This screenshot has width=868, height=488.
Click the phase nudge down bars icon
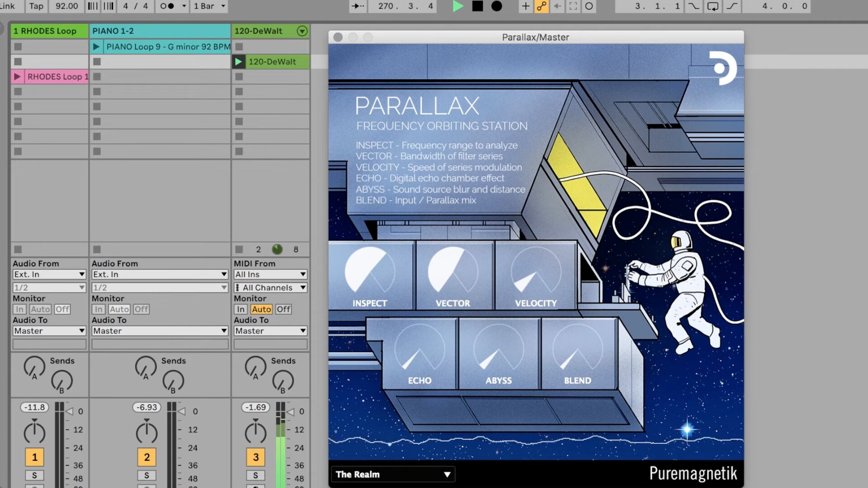92,6
